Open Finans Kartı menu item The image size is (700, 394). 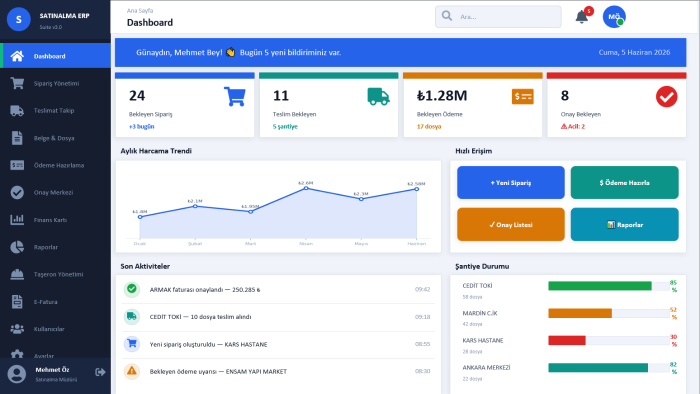tap(55, 220)
